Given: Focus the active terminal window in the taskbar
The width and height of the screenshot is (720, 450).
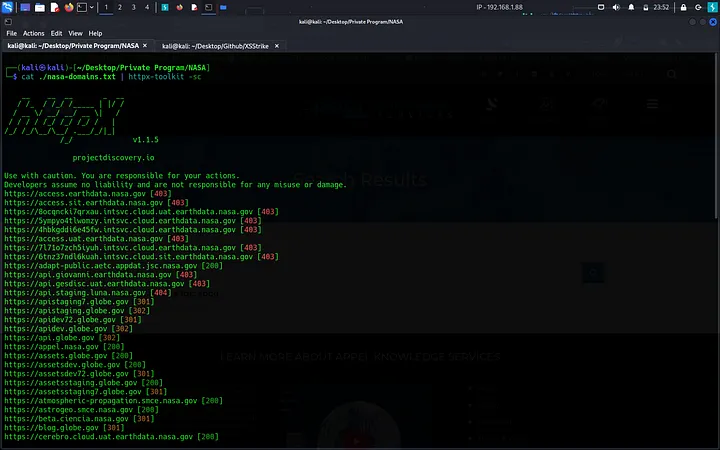Looking at the screenshot, I should point(208,7).
